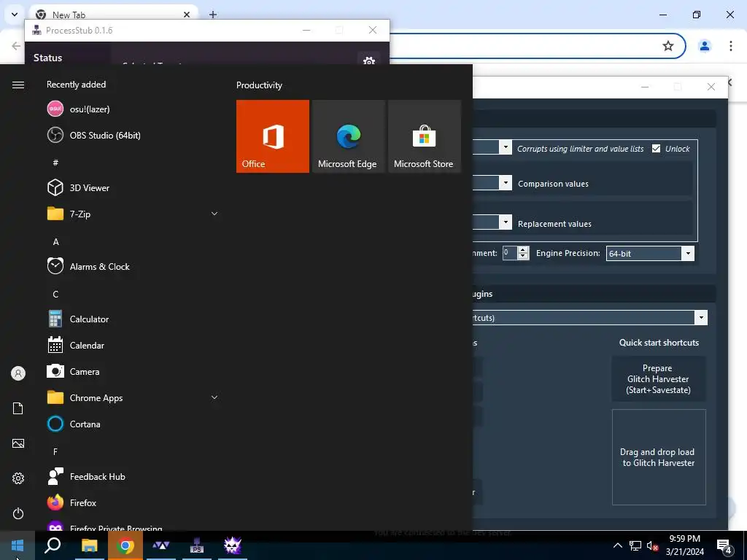The height and width of the screenshot is (560, 747).
Task: Open the notification center
Action: [x=724, y=545]
